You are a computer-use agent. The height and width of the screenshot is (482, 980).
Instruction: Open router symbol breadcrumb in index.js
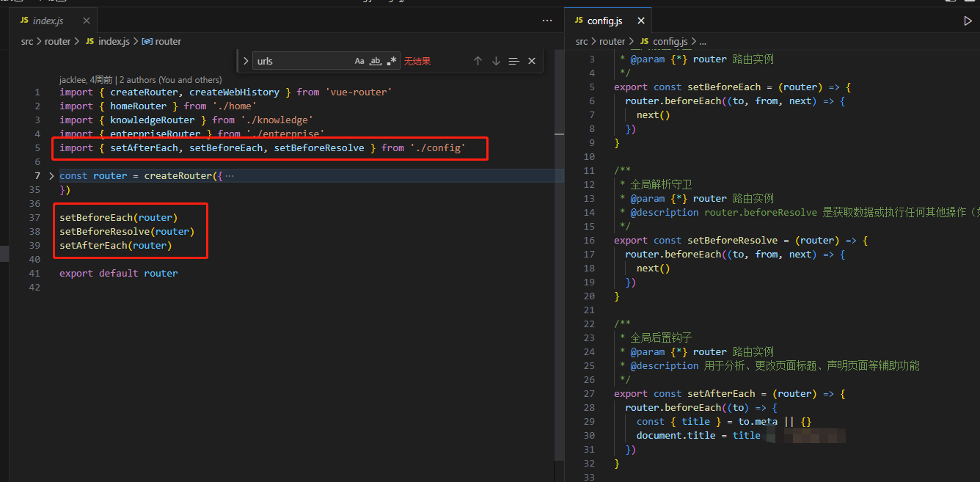[x=167, y=42]
